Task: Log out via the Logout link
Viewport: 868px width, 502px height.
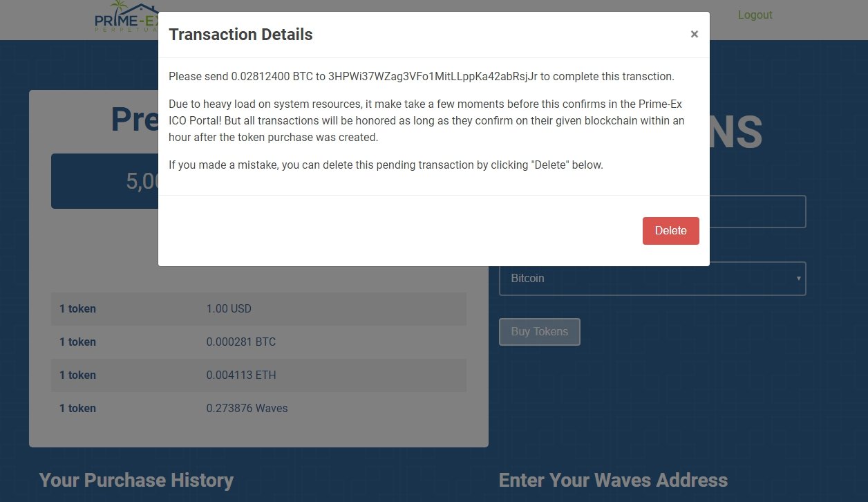Action: (x=755, y=15)
